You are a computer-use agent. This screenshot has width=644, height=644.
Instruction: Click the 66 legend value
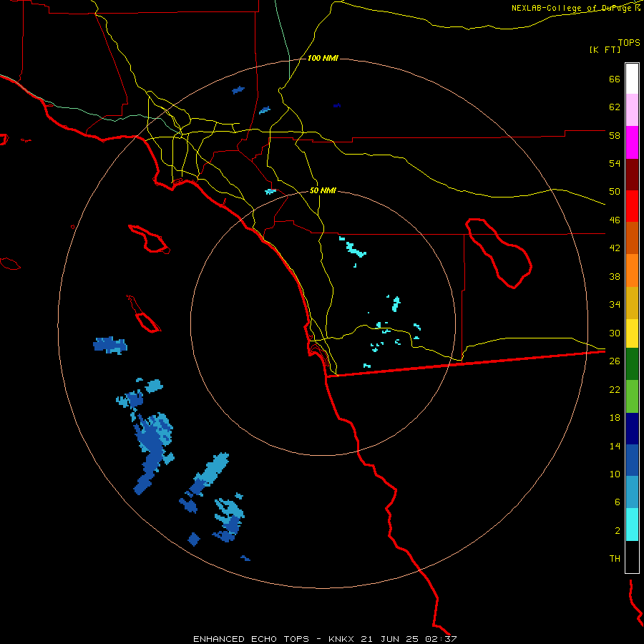(615, 79)
